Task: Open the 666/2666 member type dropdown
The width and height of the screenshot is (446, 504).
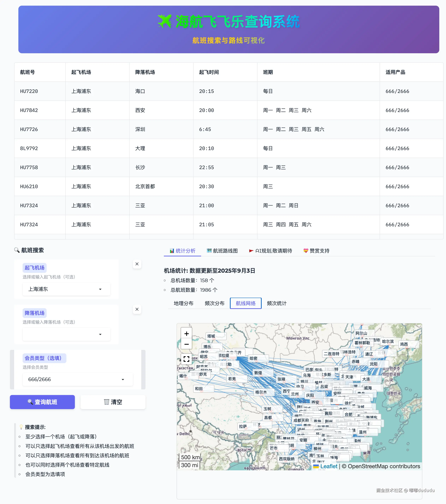Action: [78, 379]
